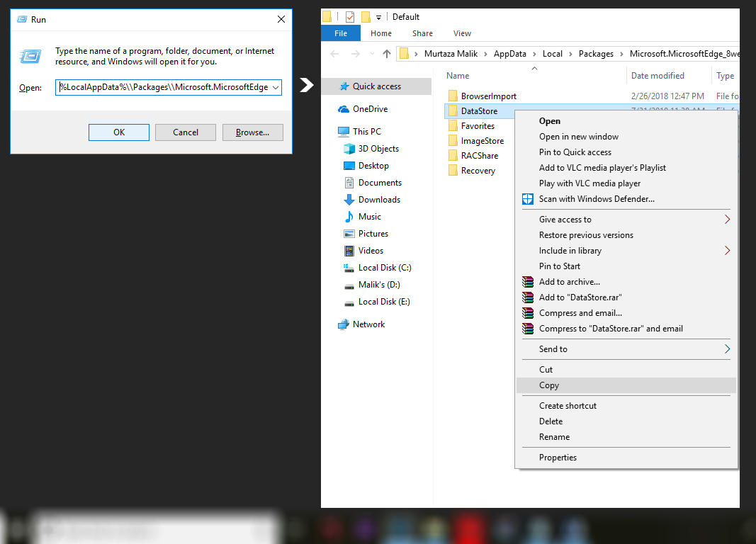Click the Browse... button in Run dialog
The height and width of the screenshot is (544, 756).
(x=253, y=132)
